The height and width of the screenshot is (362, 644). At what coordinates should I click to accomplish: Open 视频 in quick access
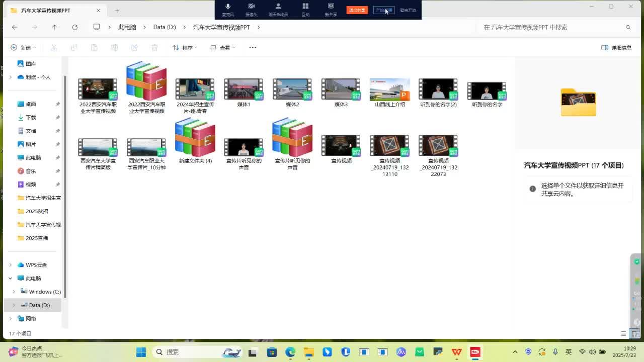pos(31,185)
